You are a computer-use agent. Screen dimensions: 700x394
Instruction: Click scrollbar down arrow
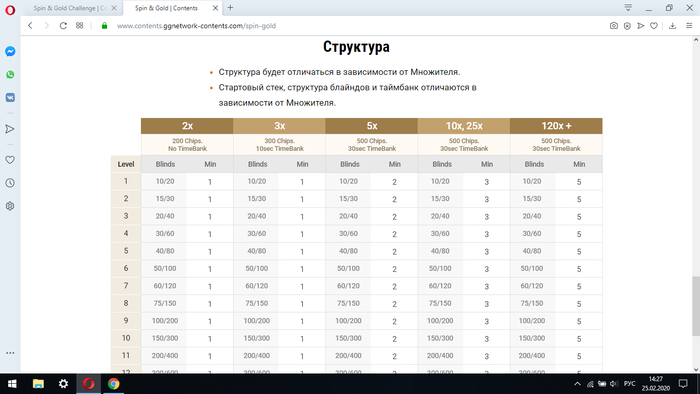pos(696,369)
